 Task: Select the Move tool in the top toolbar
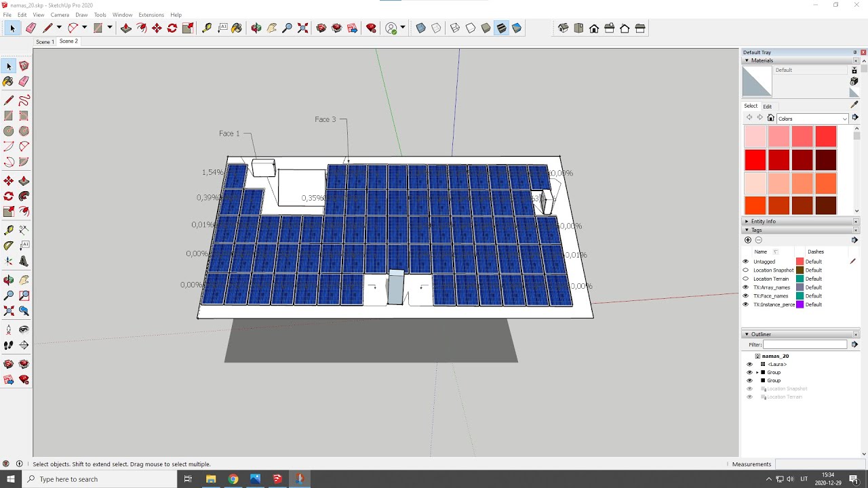click(x=157, y=28)
